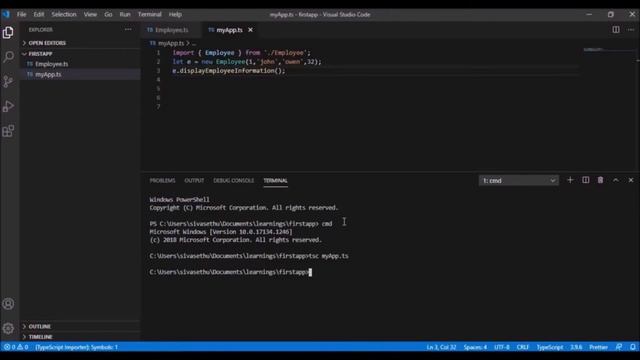Select the terminal dropdown showing 1: cmd
The width and height of the screenshot is (640, 360).
click(x=518, y=180)
